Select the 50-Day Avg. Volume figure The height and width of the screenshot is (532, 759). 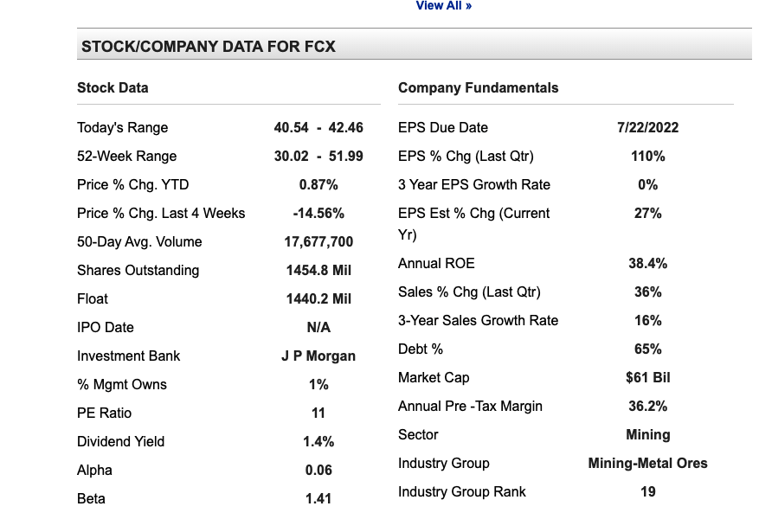(318, 242)
